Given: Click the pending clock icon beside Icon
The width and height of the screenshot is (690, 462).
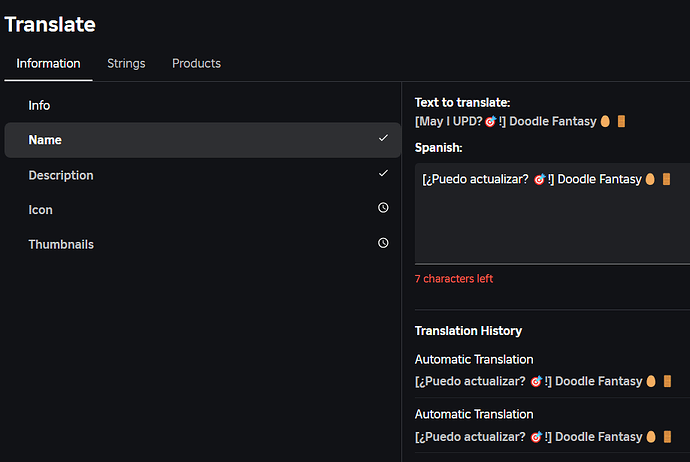Looking at the screenshot, I should tap(383, 209).
